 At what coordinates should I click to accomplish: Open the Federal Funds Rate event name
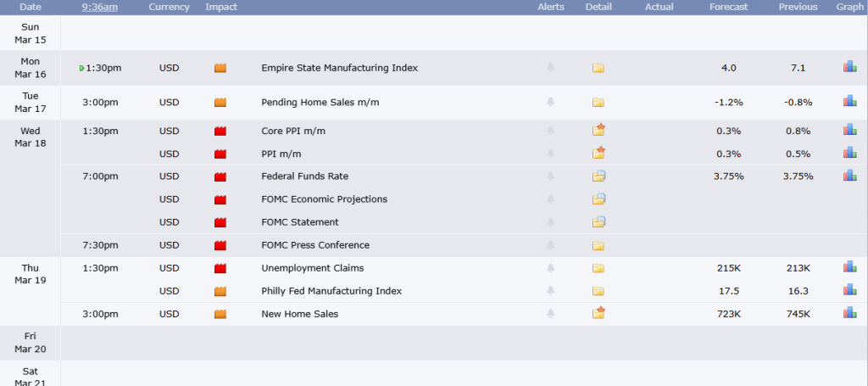[x=304, y=176]
